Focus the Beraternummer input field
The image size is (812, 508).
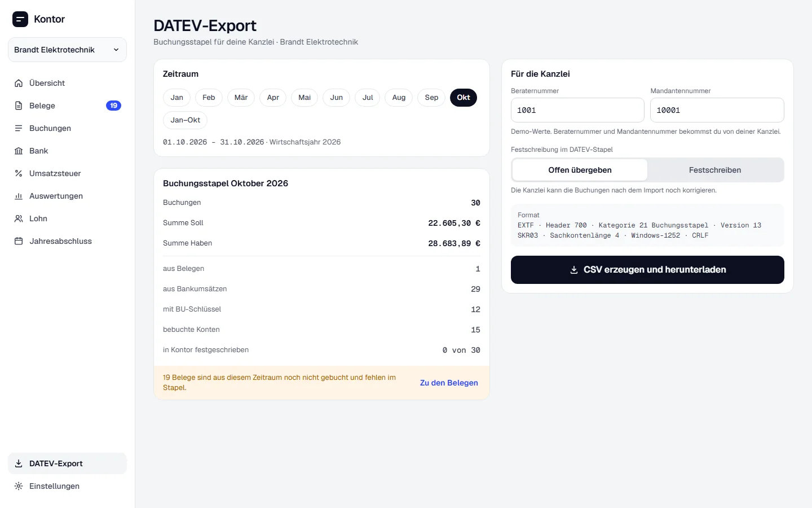[x=577, y=110]
